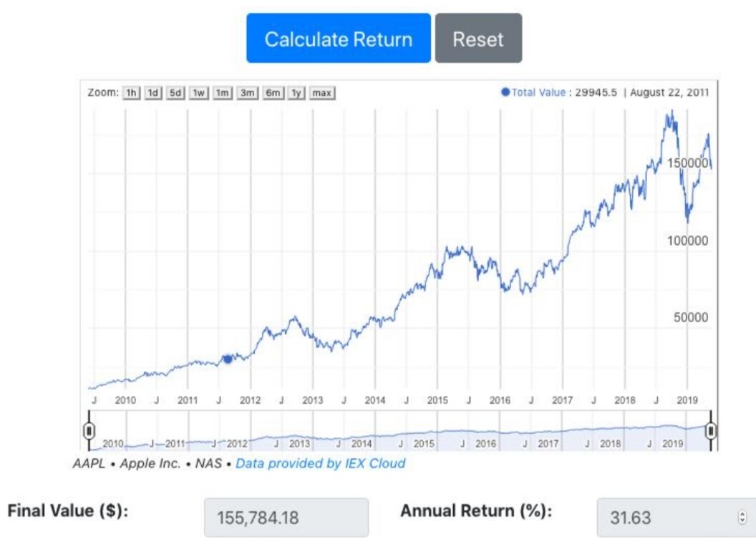The width and height of the screenshot is (756, 552).
Task: Click the right range selector handle
Action: tap(711, 430)
